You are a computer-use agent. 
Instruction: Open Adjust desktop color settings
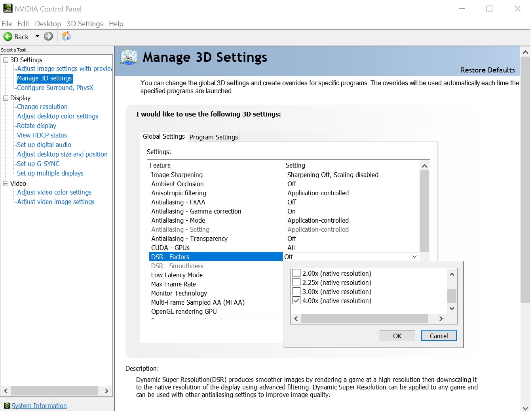(57, 116)
